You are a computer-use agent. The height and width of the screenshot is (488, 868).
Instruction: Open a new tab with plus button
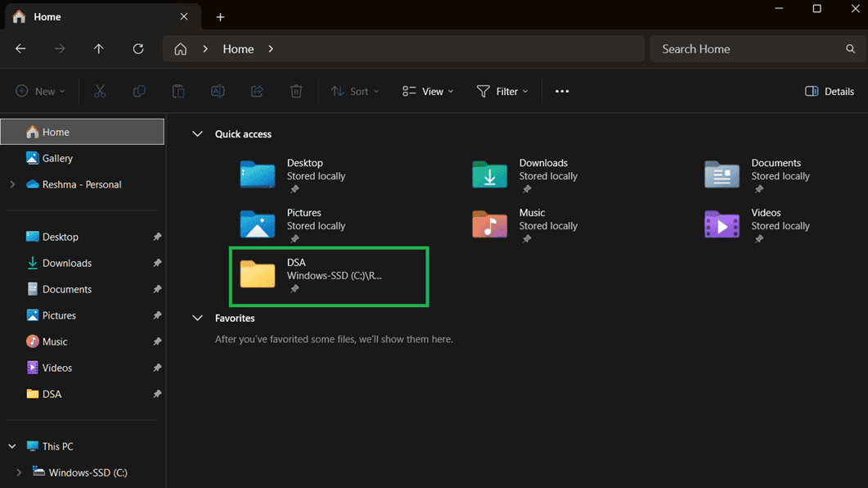click(x=220, y=17)
